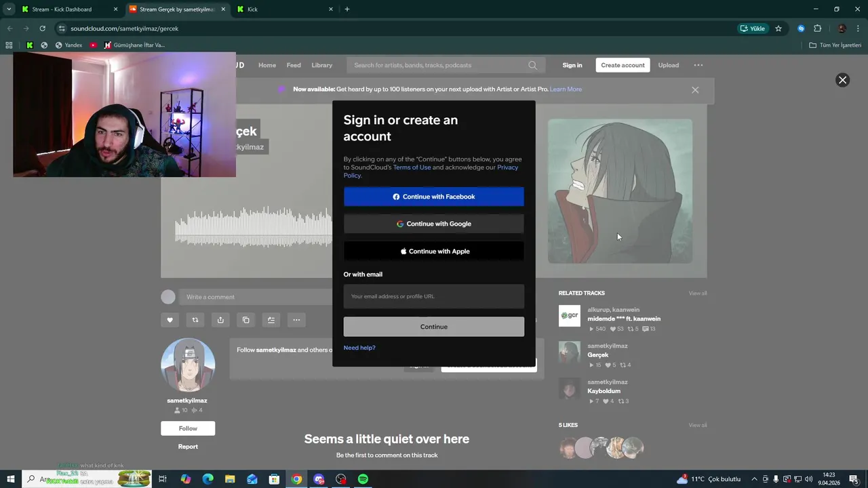Open related track Kayboldum
The image size is (868, 488).
pyautogui.click(x=604, y=391)
